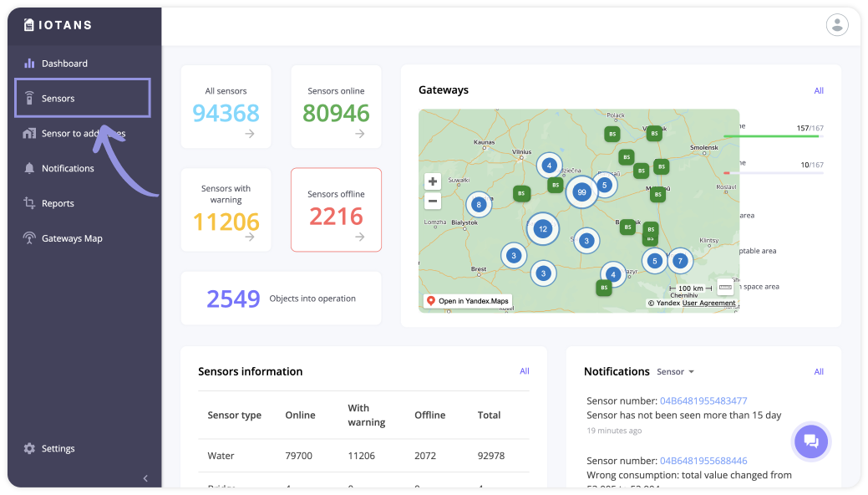Viewport: 868px width, 495px height.
Task: Click the 19 minutes ago timestamp
Action: pyautogui.click(x=615, y=431)
